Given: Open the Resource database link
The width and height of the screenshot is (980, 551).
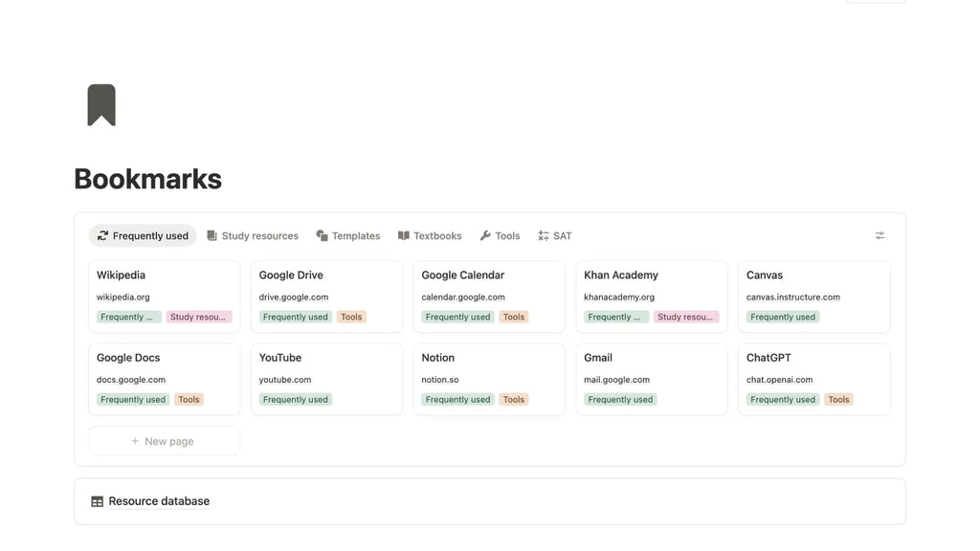Looking at the screenshot, I should click(x=159, y=501).
